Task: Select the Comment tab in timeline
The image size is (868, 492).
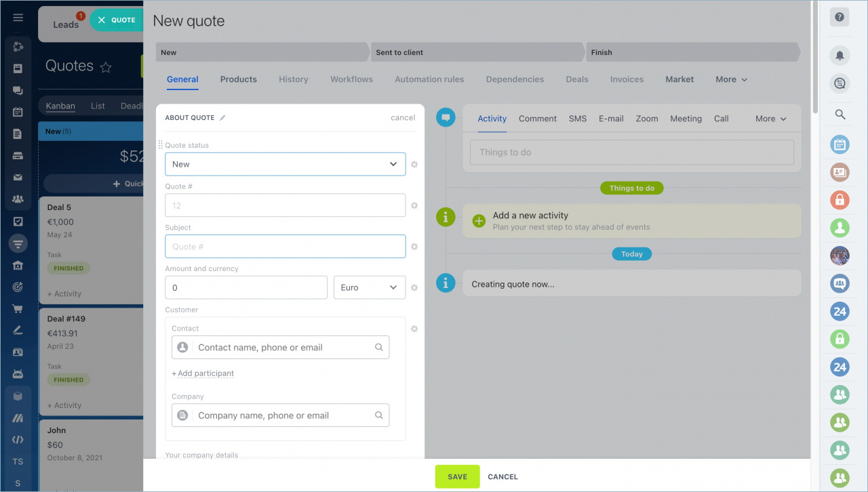Action: point(538,119)
